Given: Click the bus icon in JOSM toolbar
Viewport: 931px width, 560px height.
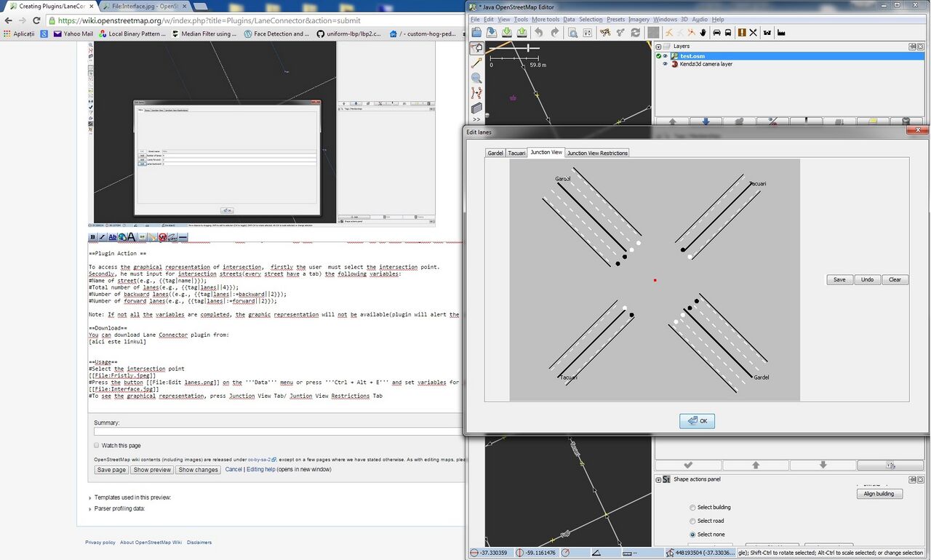Looking at the screenshot, I should click(728, 32).
